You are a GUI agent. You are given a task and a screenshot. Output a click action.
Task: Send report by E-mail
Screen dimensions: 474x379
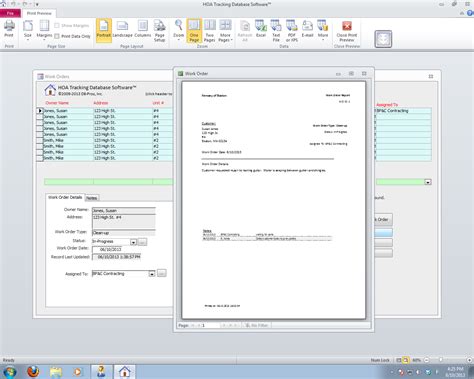307,29
